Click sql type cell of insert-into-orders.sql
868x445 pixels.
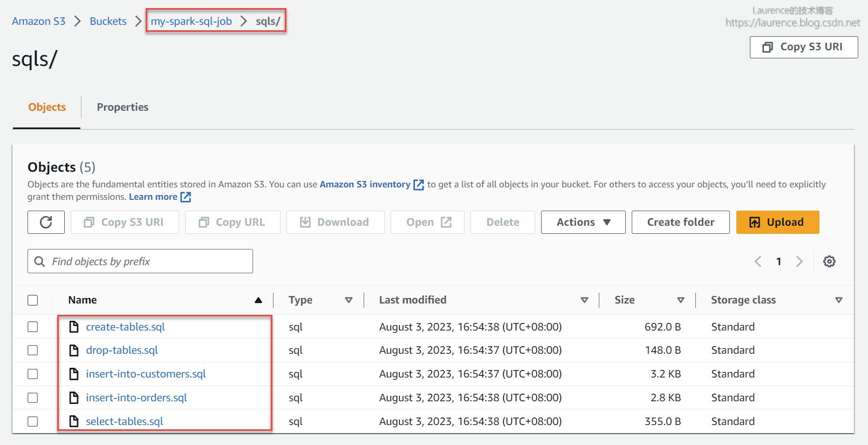(296, 397)
